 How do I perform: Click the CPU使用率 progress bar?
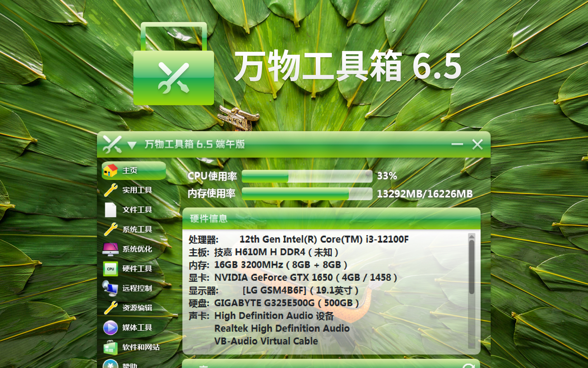(x=307, y=176)
